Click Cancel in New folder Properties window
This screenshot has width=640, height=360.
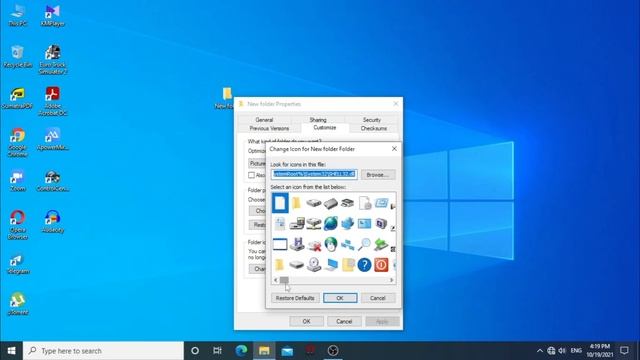tap(344, 321)
